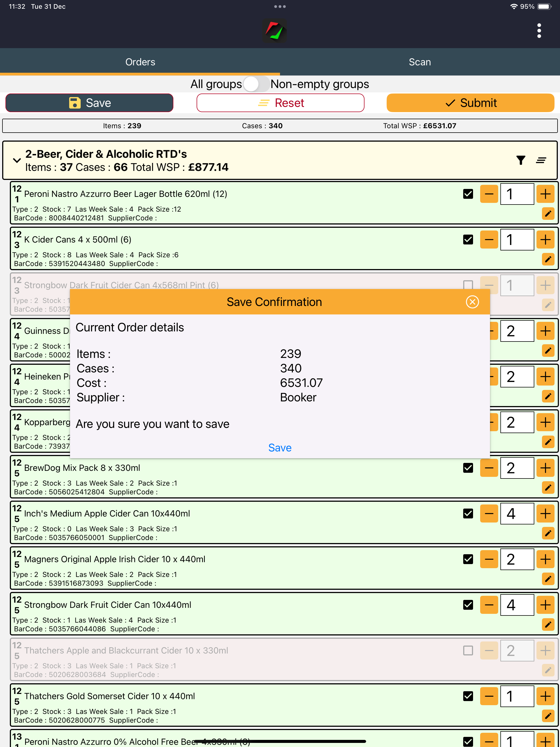
Task: Close the Save Confirmation dialog
Action: coord(472,302)
